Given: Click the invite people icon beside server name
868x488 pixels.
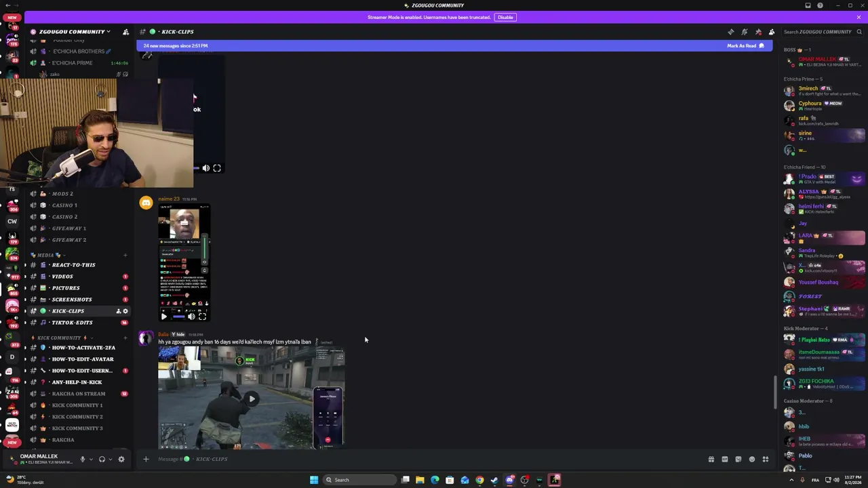Looking at the screenshot, I should pos(125,32).
